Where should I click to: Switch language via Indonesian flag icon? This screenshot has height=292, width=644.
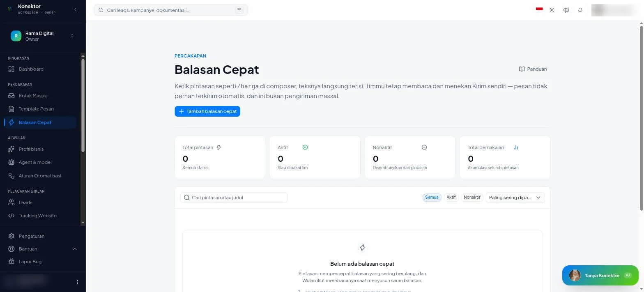click(539, 9)
